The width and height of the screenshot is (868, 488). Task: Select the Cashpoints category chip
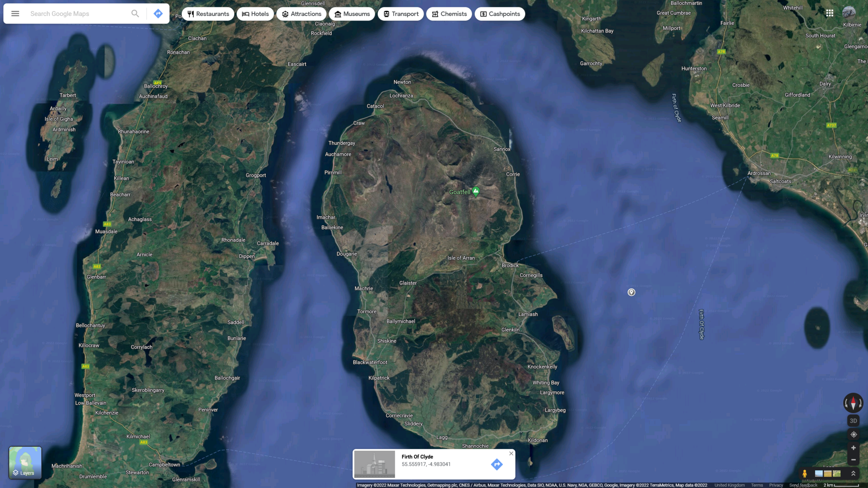point(500,14)
